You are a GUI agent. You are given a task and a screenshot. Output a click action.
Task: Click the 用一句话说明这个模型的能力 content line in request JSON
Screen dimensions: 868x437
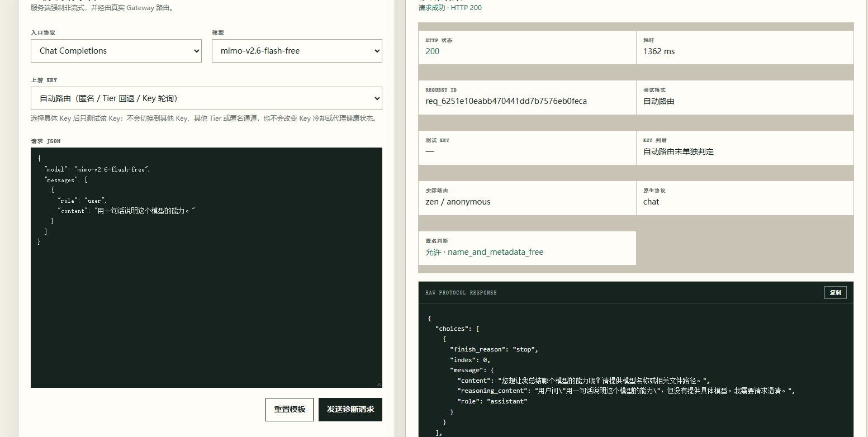(126, 211)
